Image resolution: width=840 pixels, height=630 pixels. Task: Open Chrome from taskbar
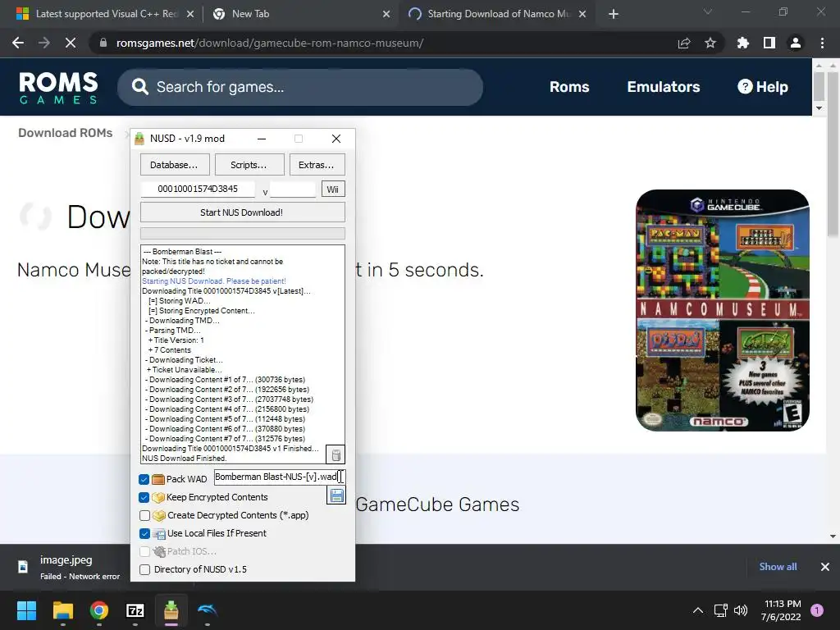tap(99, 610)
